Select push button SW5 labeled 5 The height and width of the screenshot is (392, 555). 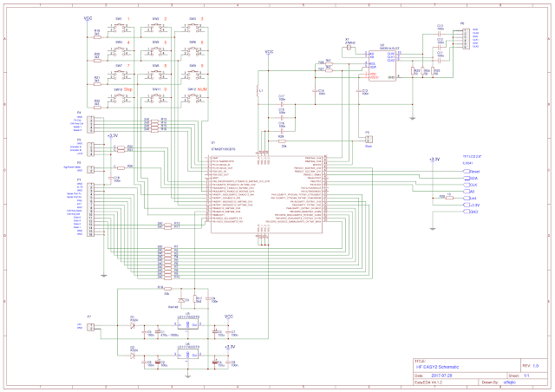156,51
